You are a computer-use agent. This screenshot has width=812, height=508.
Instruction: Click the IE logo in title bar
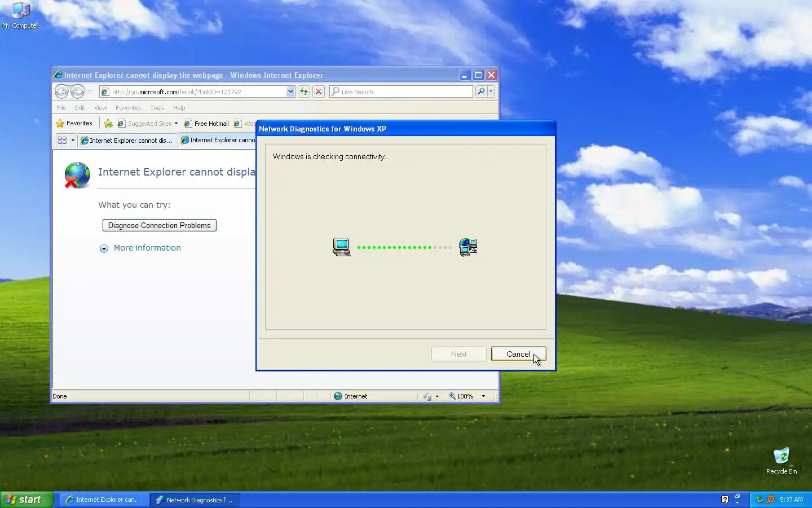pyautogui.click(x=58, y=75)
